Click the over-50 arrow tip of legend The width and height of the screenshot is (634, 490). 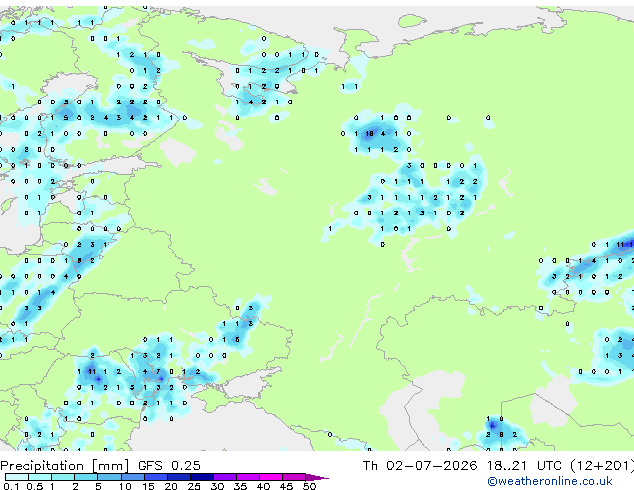click(317, 477)
